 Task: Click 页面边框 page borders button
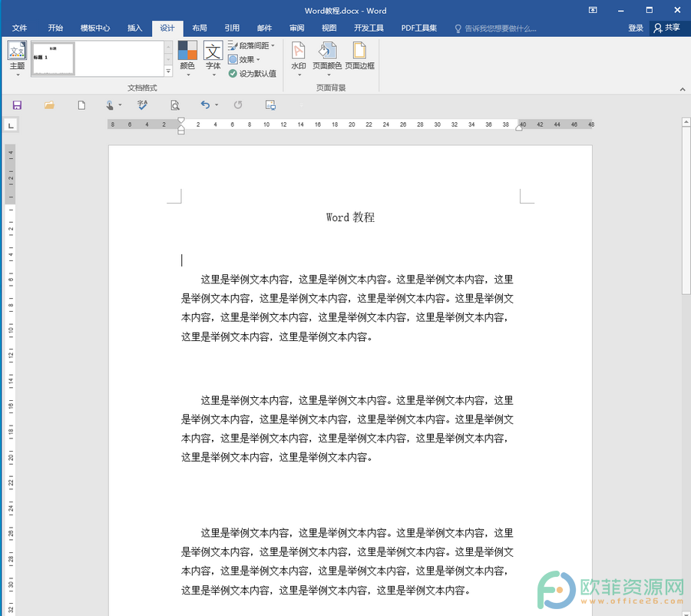coord(359,56)
